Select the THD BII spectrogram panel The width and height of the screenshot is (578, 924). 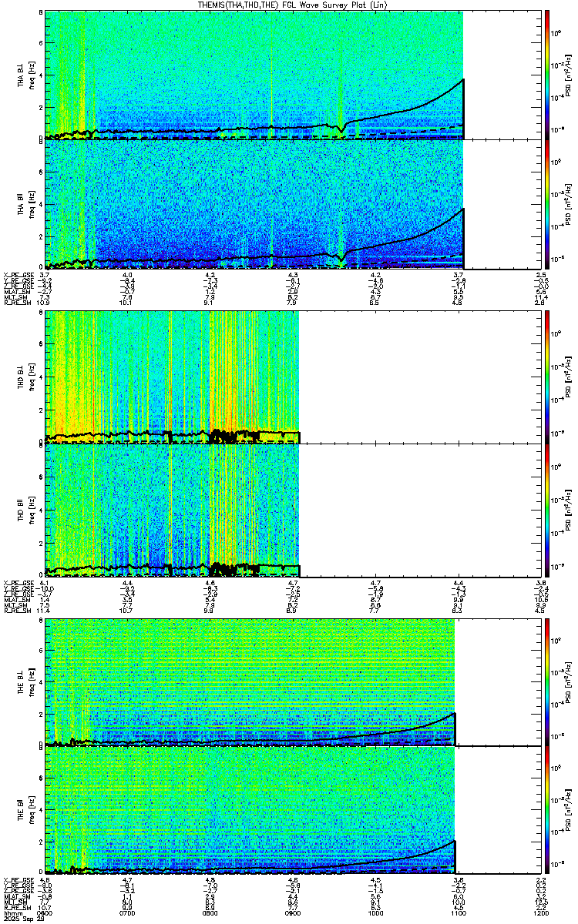(x=294, y=510)
